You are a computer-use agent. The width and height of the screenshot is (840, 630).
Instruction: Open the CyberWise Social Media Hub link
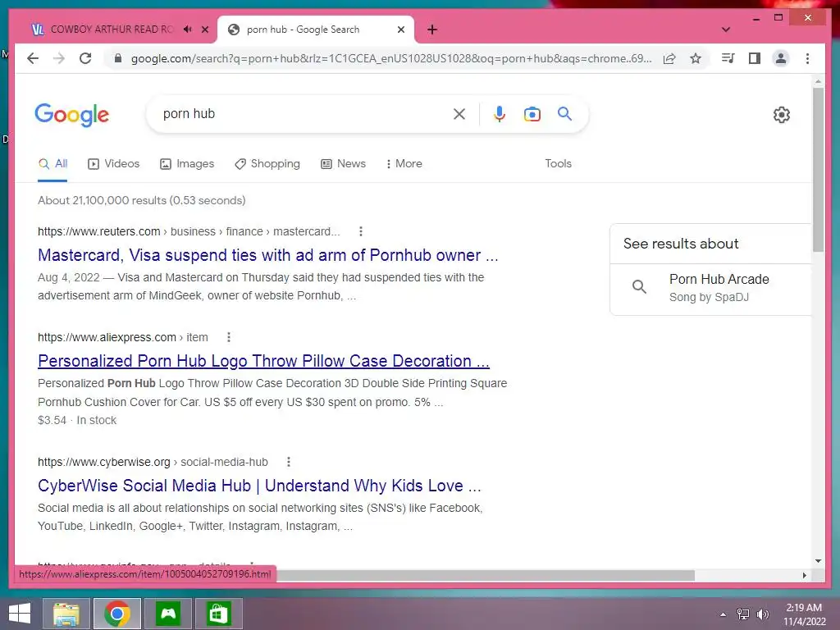click(259, 486)
